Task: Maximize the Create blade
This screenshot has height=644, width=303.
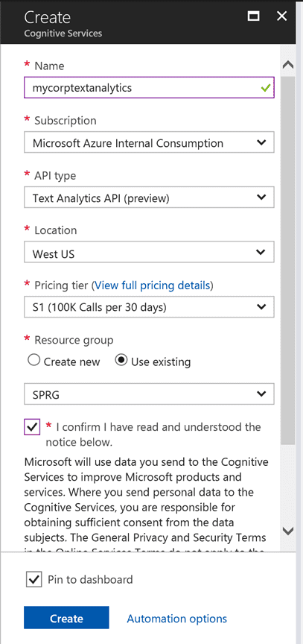Action: [253, 16]
